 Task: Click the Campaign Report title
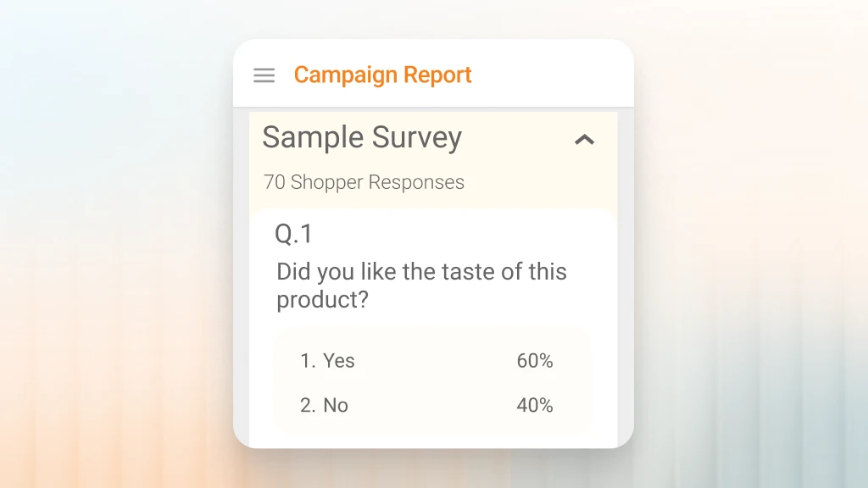(382, 75)
